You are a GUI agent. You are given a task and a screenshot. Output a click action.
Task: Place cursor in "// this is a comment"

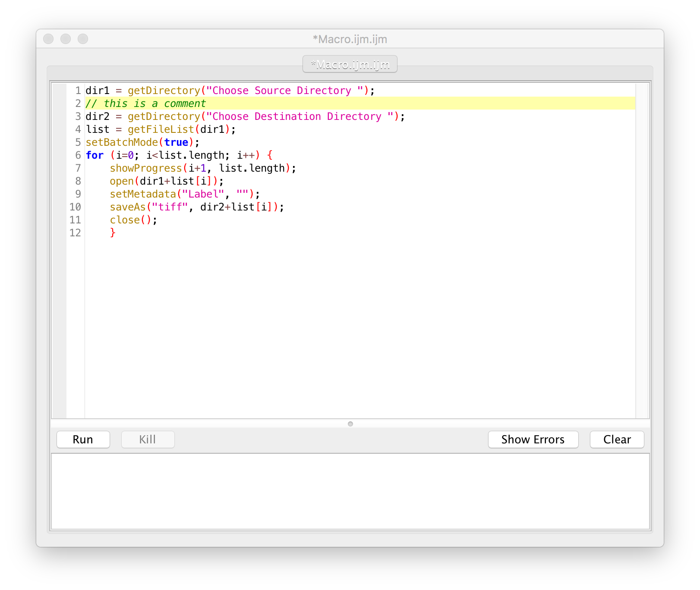pyautogui.click(x=146, y=104)
